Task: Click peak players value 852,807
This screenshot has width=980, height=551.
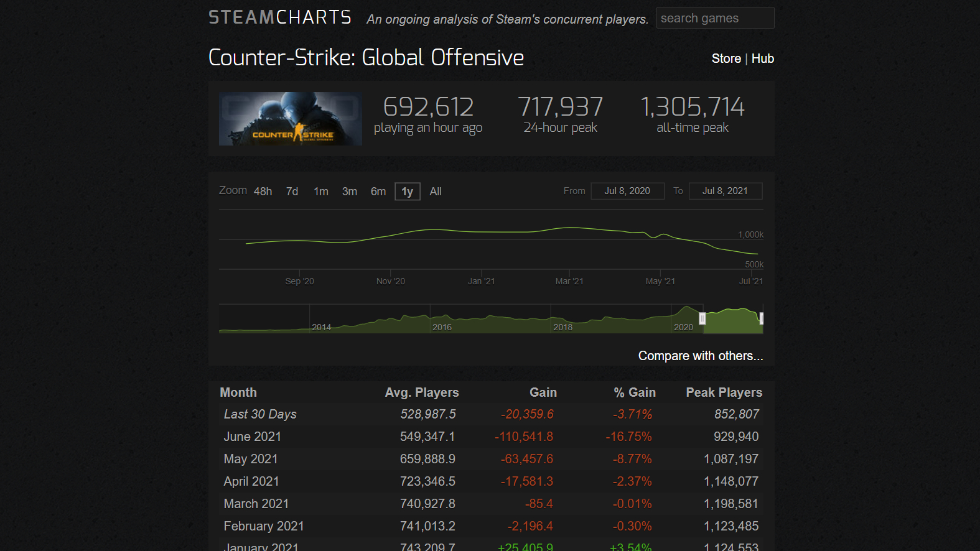Action: (x=737, y=414)
